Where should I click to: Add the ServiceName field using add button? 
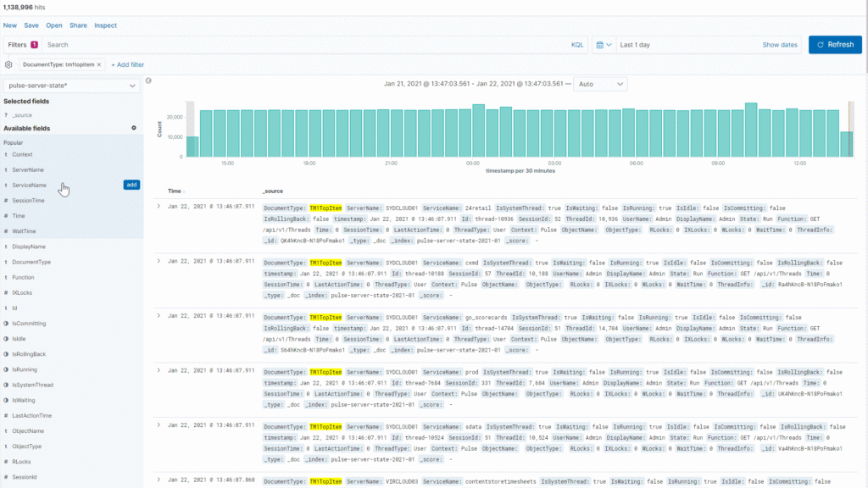click(131, 185)
